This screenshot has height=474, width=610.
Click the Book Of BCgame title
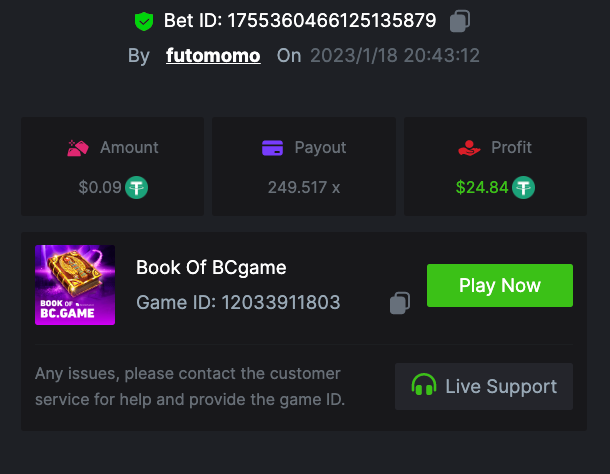pyautogui.click(x=211, y=268)
